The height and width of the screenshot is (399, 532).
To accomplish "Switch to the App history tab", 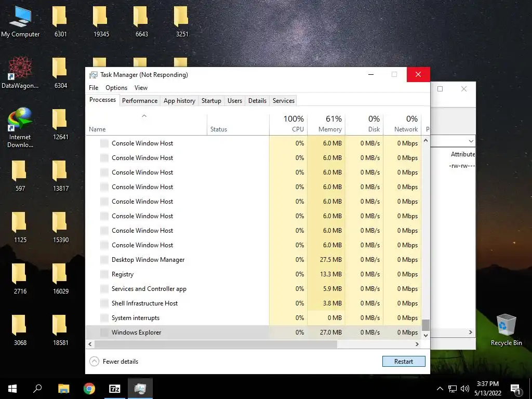I will tap(179, 100).
